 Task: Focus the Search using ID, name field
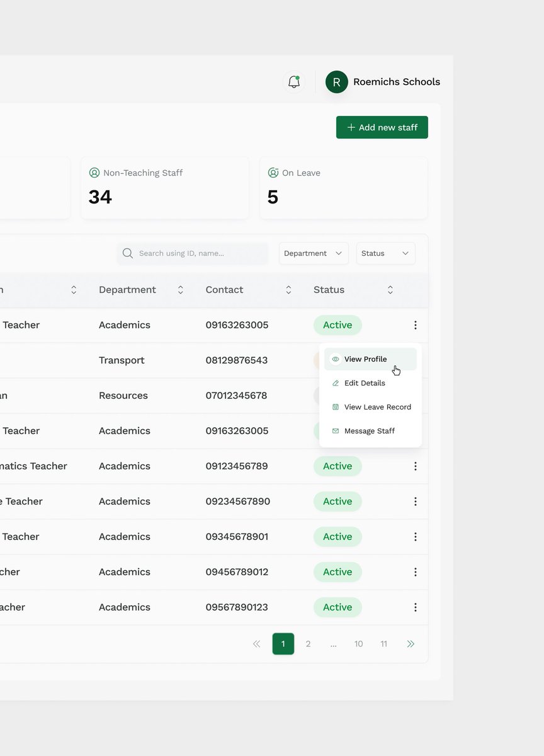pos(193,253)
